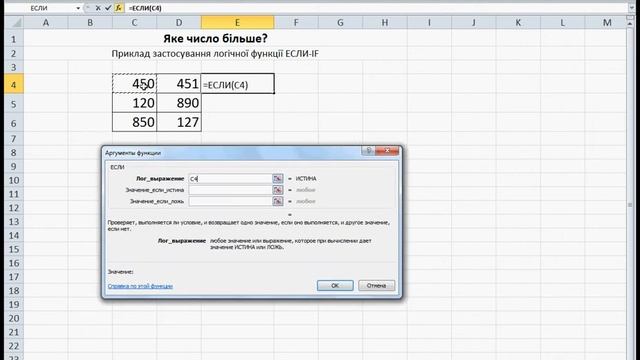Image resolution: width=640 pixels, height=360 pixels.
Task: Select highlighted row 4 header
Action: (14, 84)
